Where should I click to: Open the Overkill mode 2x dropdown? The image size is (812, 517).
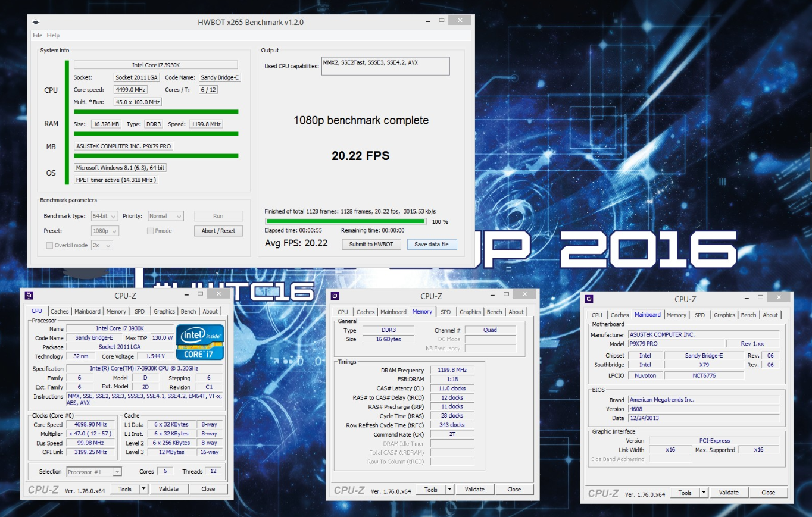tap(101, 245)
